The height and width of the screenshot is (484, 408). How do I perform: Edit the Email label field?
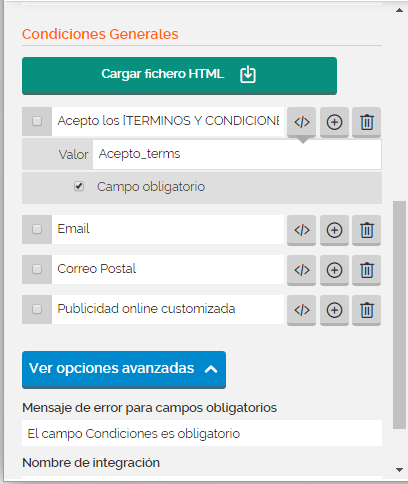tap(168, 229)
